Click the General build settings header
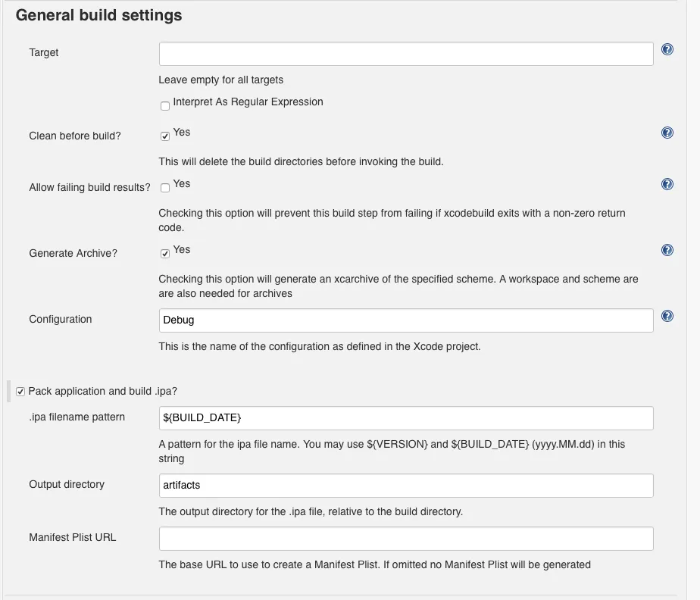The height and width of the screenshot is (600, 700). [98, 14]
